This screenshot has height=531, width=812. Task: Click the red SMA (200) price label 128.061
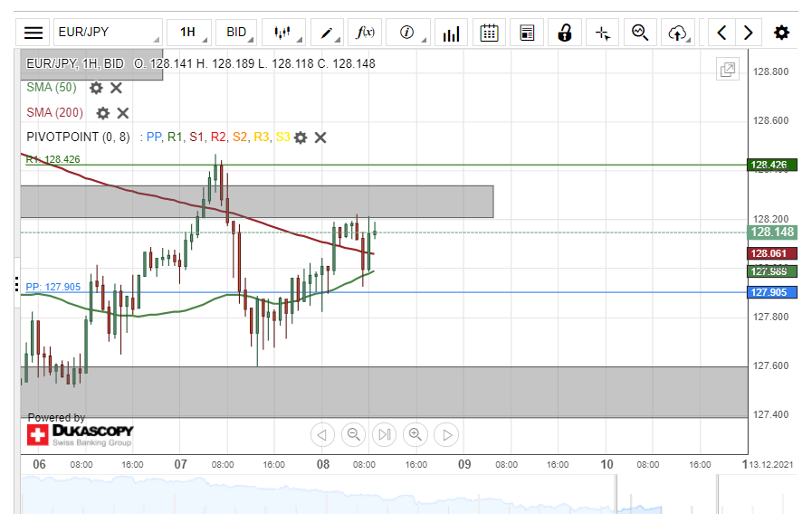[771, 254]
